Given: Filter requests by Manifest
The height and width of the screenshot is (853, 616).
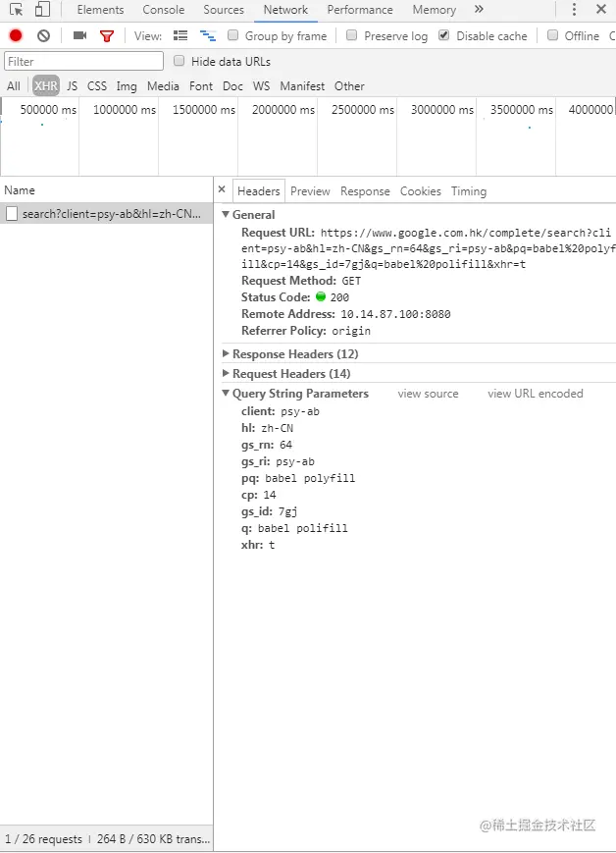Looking at the screenshot, I should tap(302, 86).
